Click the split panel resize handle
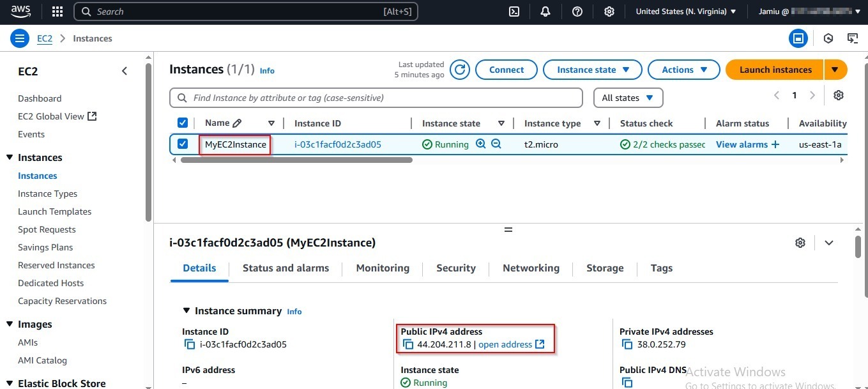Image resolution: width=868 pixels, height=389 pixels. pos(508,229)
